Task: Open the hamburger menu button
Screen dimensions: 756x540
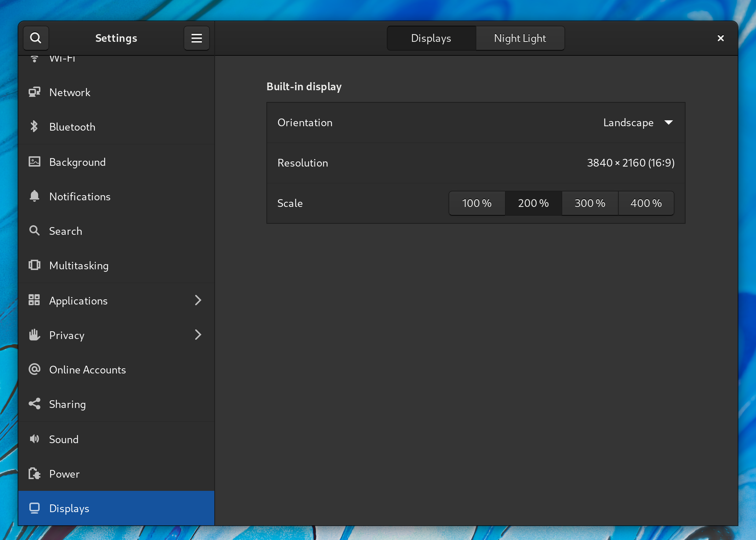Action: pos(196,38)
